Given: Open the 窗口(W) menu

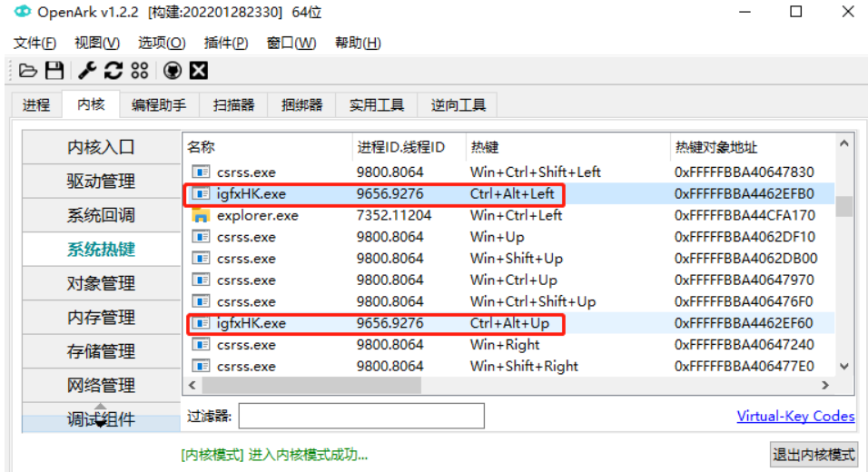Looking at the screenshot, I should coord(291,43).
